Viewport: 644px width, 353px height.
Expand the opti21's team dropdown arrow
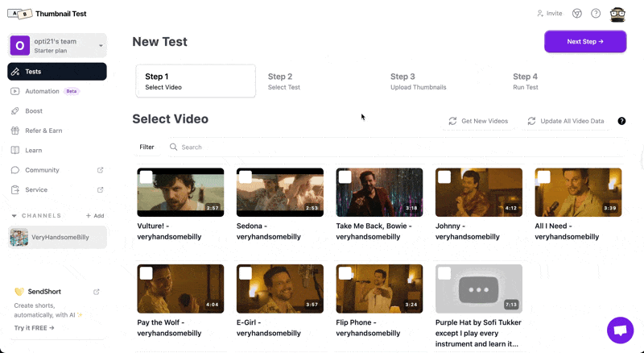pyautogui.click(x=101, y=46)
